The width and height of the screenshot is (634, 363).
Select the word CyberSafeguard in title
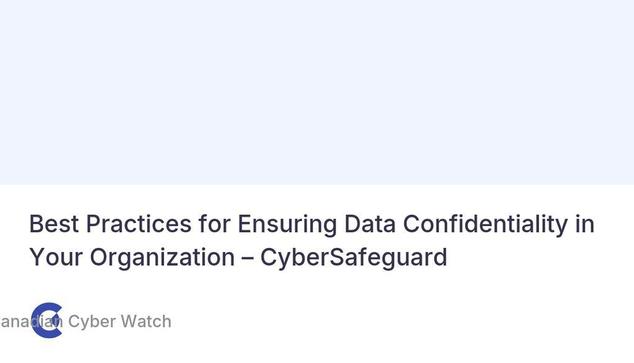point(354,257)
